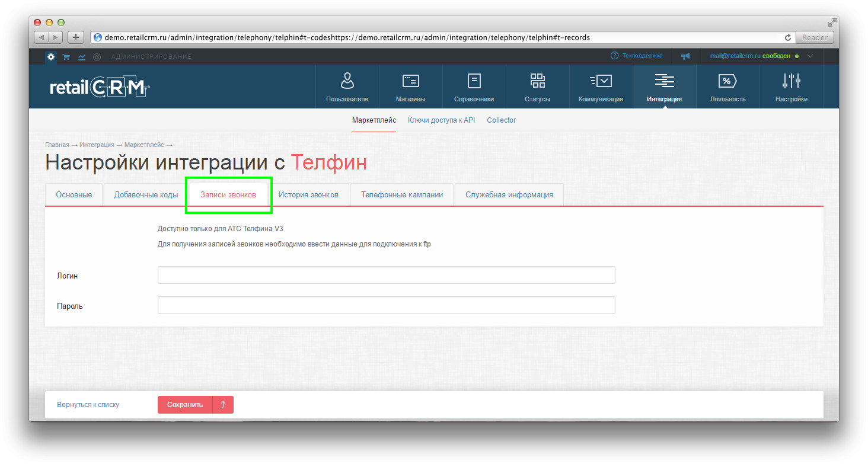Click the globe site icon in address bar

coord(98,37)
